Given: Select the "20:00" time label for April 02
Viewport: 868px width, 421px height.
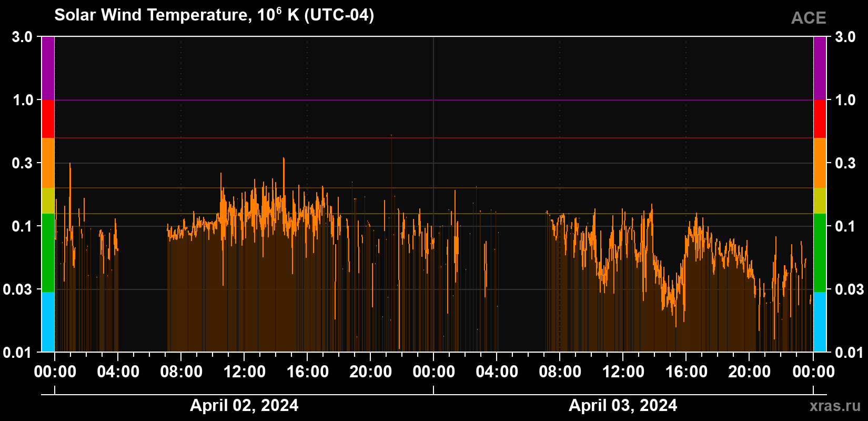Looking at the screenshot, I should pyautogui.click(x=371, y=372).
